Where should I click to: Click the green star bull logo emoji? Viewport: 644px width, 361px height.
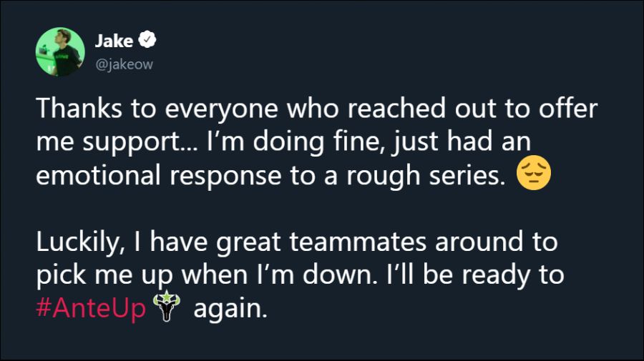169,307
